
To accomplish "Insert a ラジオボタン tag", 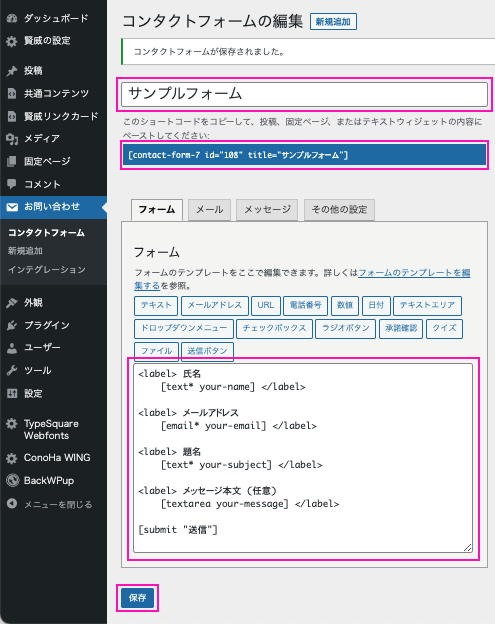I will pyautogui.click(x=345, y=328).
